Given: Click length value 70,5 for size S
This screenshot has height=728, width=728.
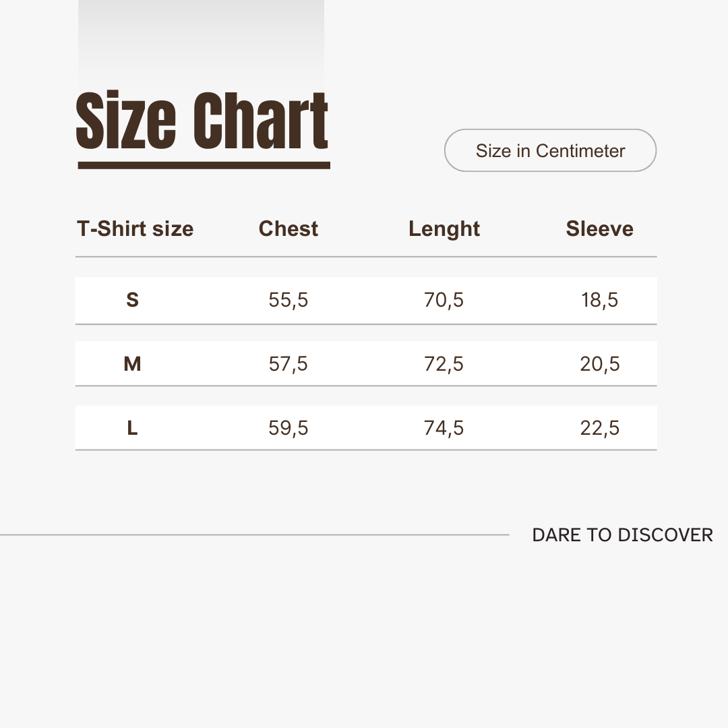Looking at the screenshot, I should click(x=444, y=300).
